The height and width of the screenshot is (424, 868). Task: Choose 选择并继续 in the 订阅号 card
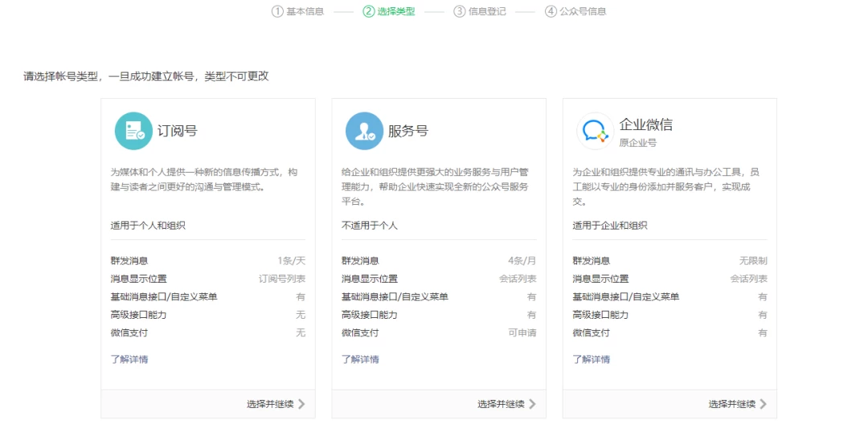pos(270,404)
